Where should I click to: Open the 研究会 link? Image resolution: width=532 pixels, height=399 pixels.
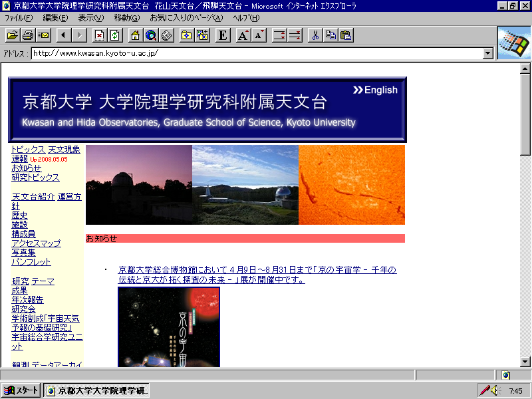[x=23, y=309]
